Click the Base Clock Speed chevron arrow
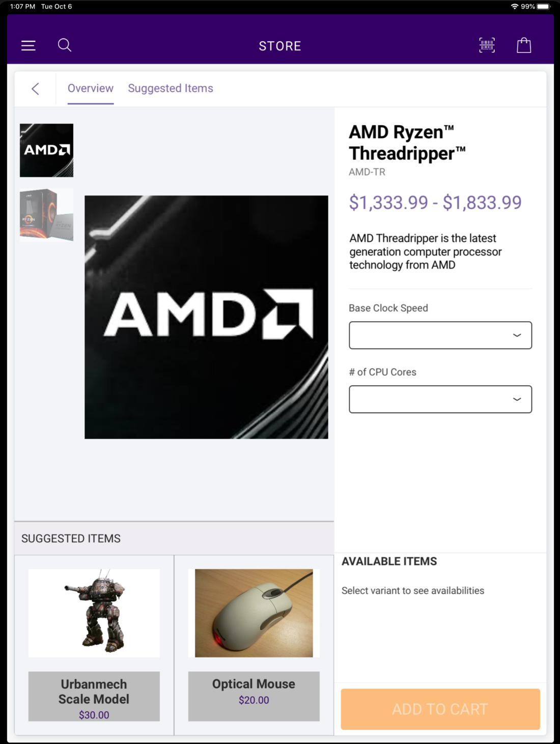The width and height of the screenshot is (560, 744). (517, 335)
